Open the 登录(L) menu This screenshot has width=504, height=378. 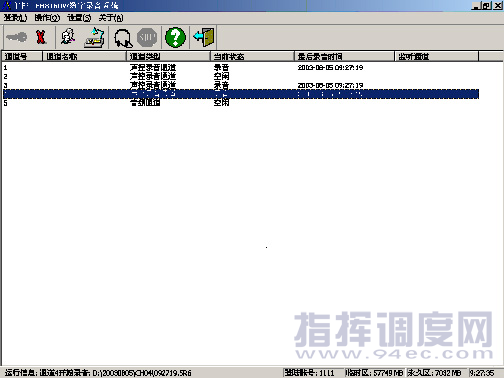15,18
